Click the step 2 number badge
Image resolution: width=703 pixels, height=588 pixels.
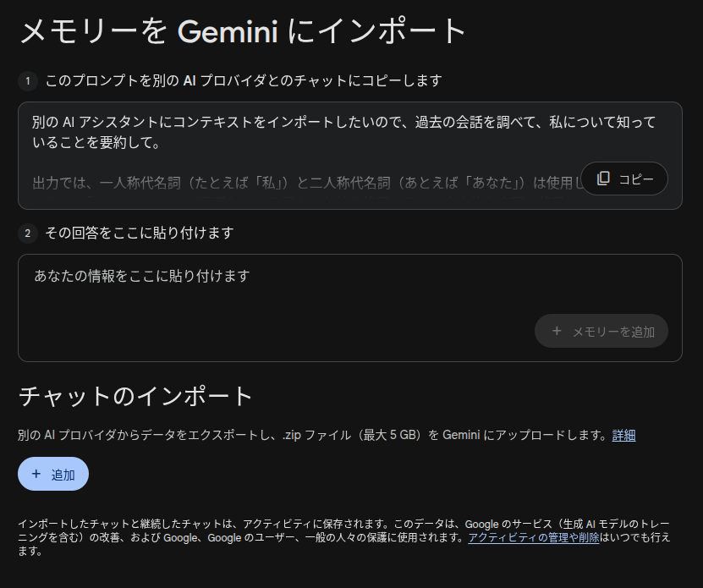pos(29,233)
